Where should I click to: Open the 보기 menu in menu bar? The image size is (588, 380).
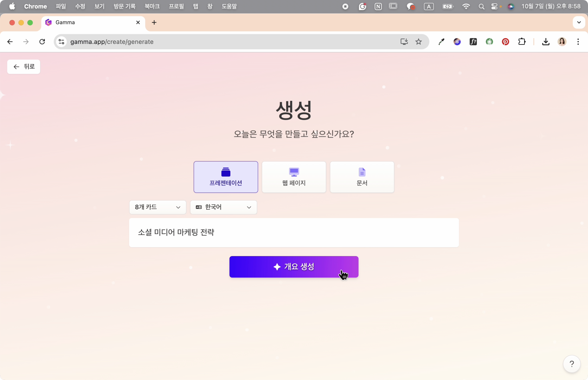click(99, 7)
